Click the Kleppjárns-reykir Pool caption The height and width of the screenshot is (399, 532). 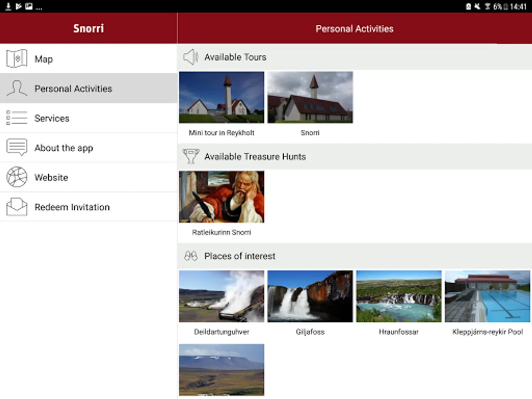point(488,332)
